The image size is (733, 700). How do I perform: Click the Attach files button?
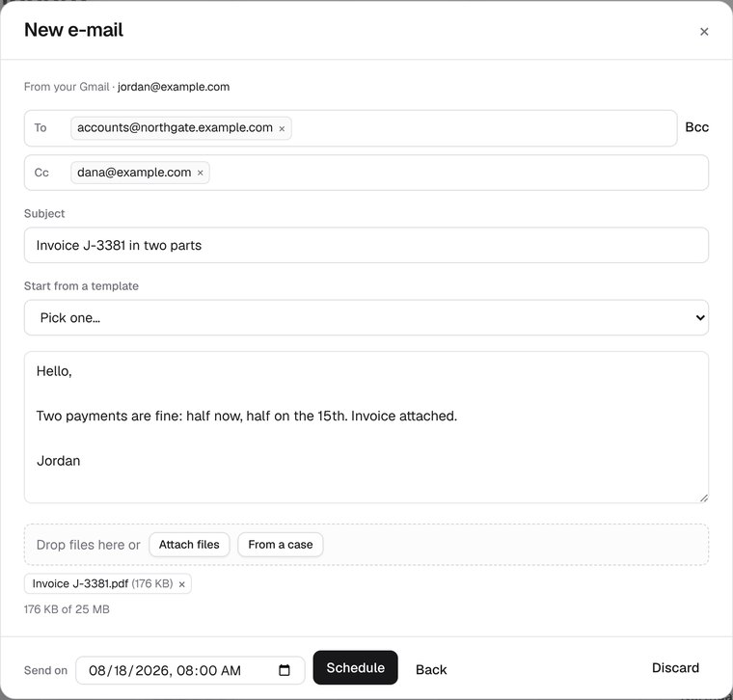(189, 545)
